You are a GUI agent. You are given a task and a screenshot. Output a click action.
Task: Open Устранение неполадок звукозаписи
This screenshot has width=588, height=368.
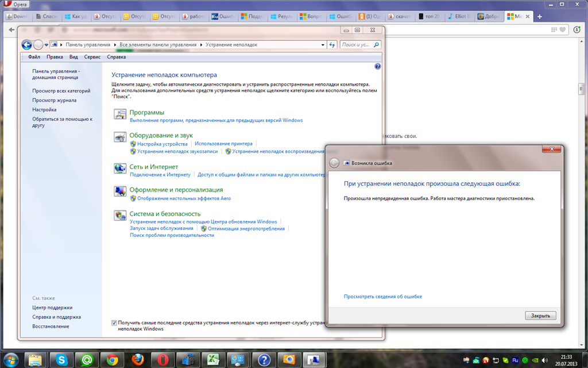pos(177,151)
